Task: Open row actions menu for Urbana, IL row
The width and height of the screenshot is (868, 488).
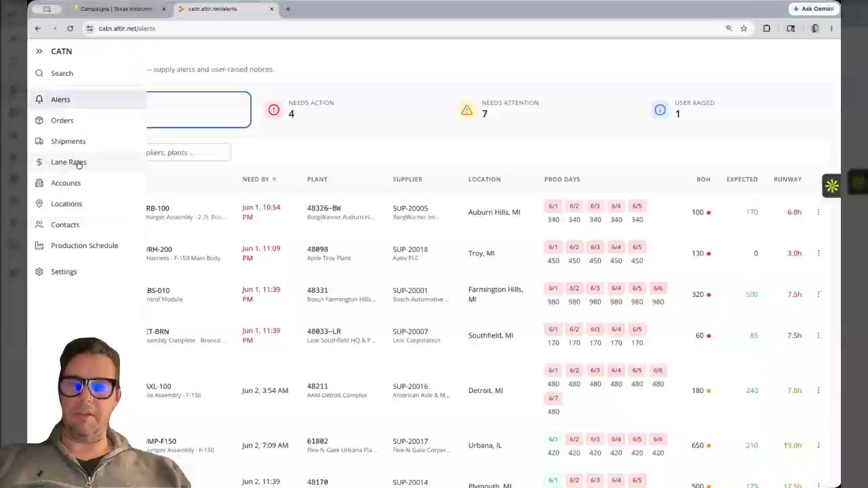Action: click(818, 445)
